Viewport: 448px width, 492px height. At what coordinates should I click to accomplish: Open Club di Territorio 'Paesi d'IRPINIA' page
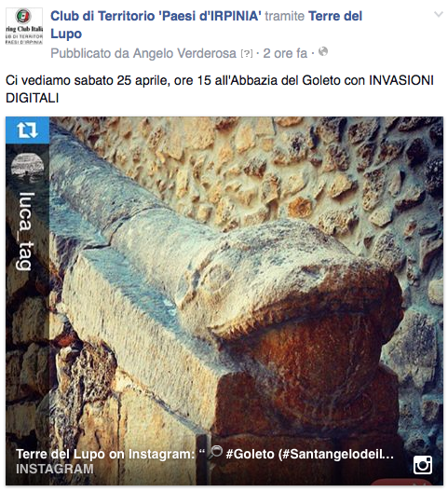click(156, 16)
